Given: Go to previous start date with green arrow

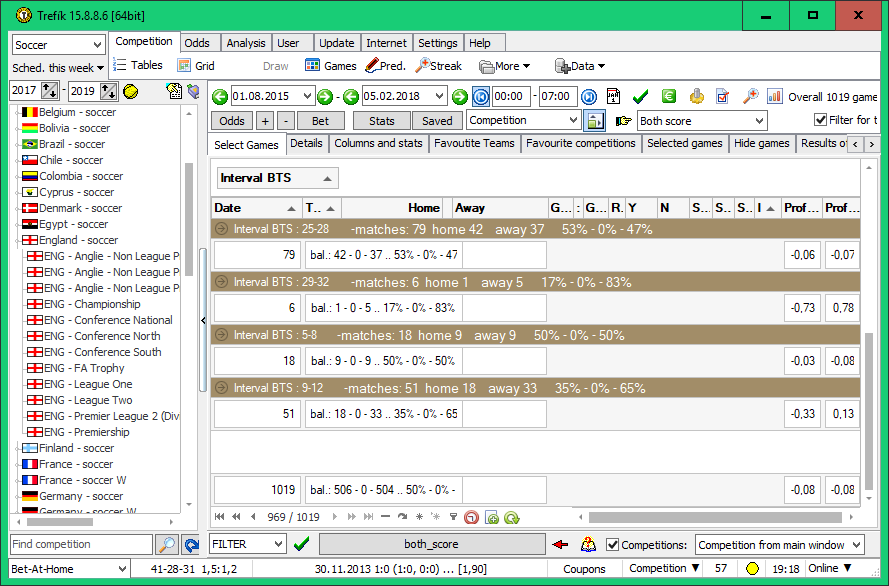Looking at the screenshot, I should pyautogui.click(x=220, y=97).
